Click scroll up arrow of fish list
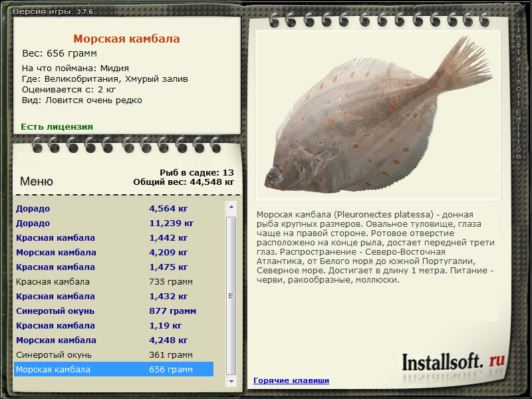The image size is (532, 399). 231,207
